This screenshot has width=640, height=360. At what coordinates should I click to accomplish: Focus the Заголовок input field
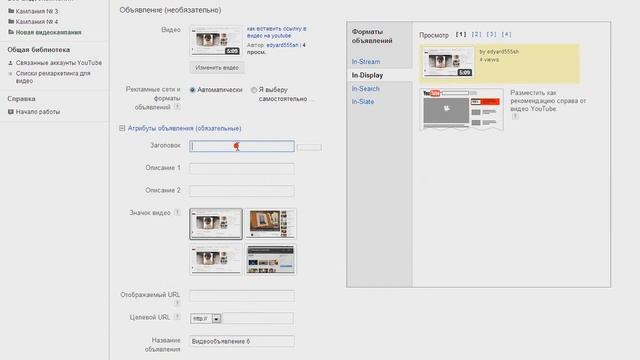tap(242, 146)
